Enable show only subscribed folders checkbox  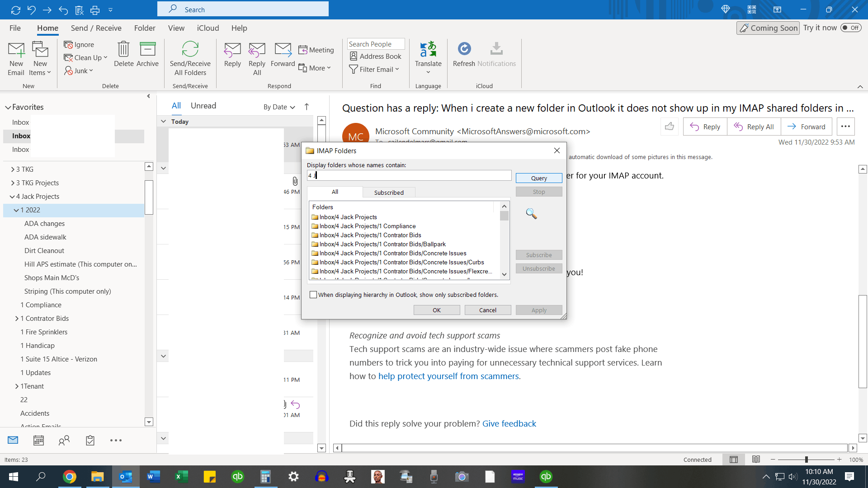click(x=313, y=295)
